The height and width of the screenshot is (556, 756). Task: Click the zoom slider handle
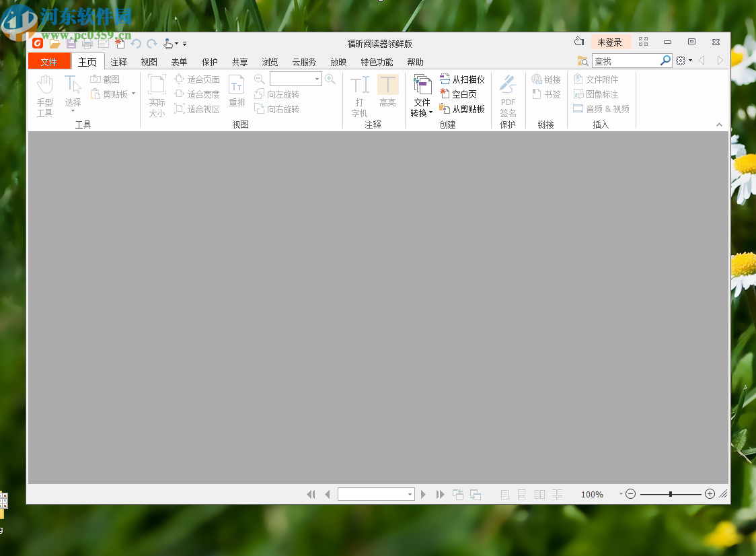[x=670, y=494]
